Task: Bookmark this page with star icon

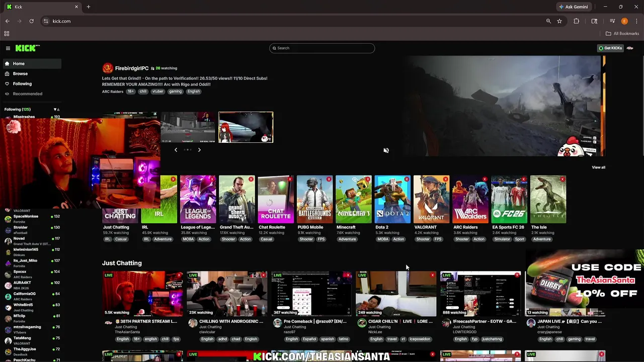Action: click(x=559, y=21)
